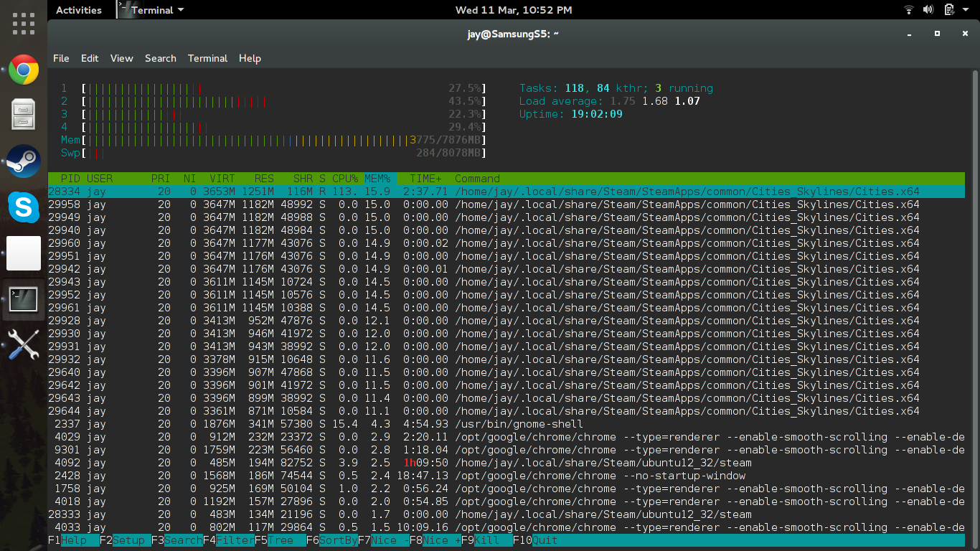Select process row with PID 29958

tap(507, 204)
